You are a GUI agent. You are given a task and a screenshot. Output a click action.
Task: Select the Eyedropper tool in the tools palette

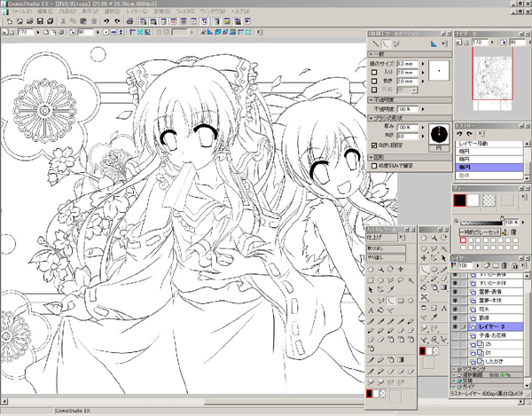point(434,318)
